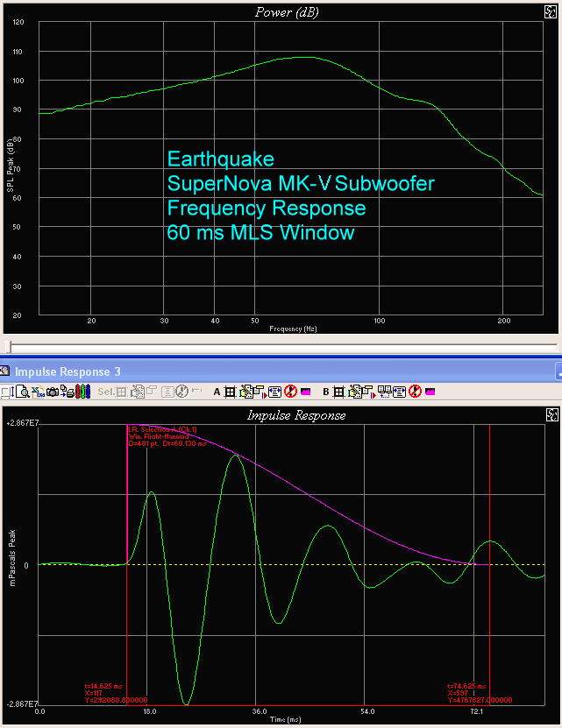Click the 'Time (ms)' axis label
The width and height of the screenshot is (562, 728).
point(286,719)
